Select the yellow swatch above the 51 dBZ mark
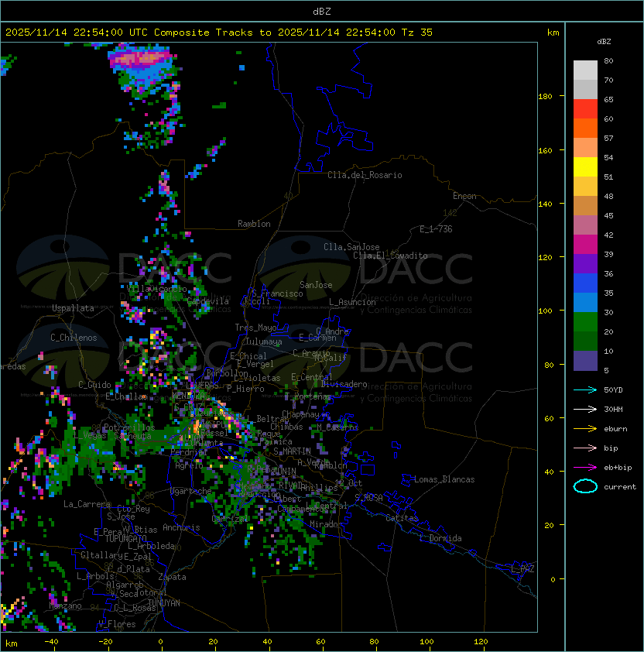Screen dimensions: 644x652 point(585,167)
